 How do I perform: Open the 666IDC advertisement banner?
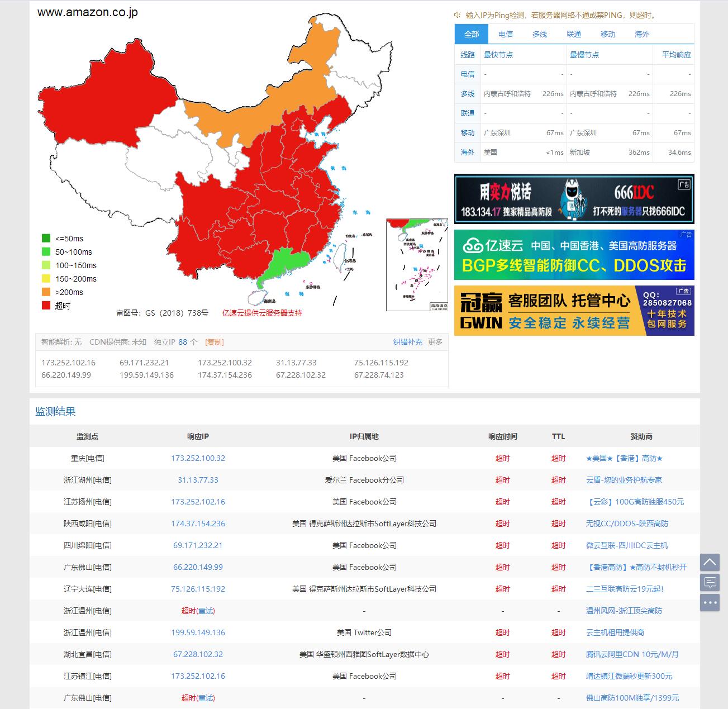pos(574,199)
